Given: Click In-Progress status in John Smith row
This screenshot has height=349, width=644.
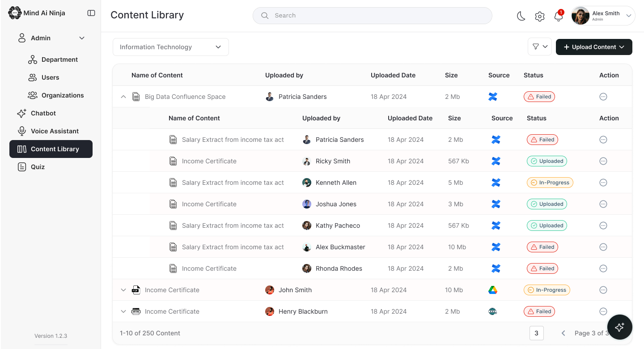Looking at the screenshot, I should pos(547,290).
